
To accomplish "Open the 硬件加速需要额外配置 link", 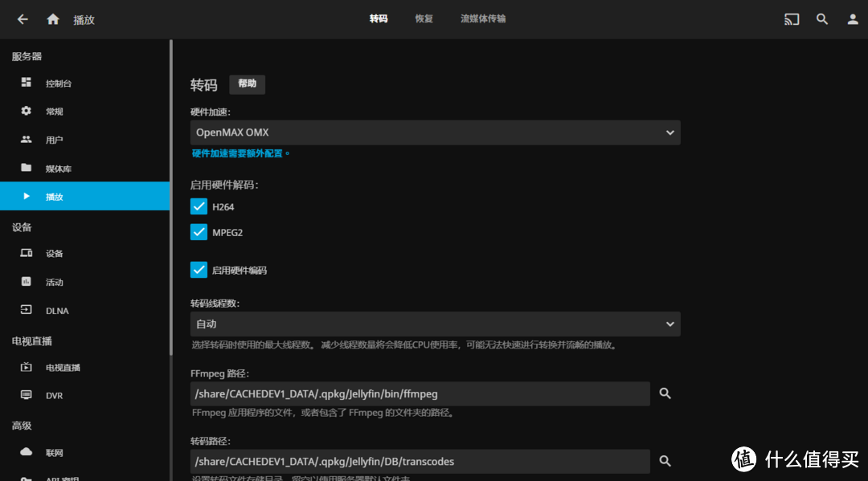I will pyautogui.click(x=241, y=153).
